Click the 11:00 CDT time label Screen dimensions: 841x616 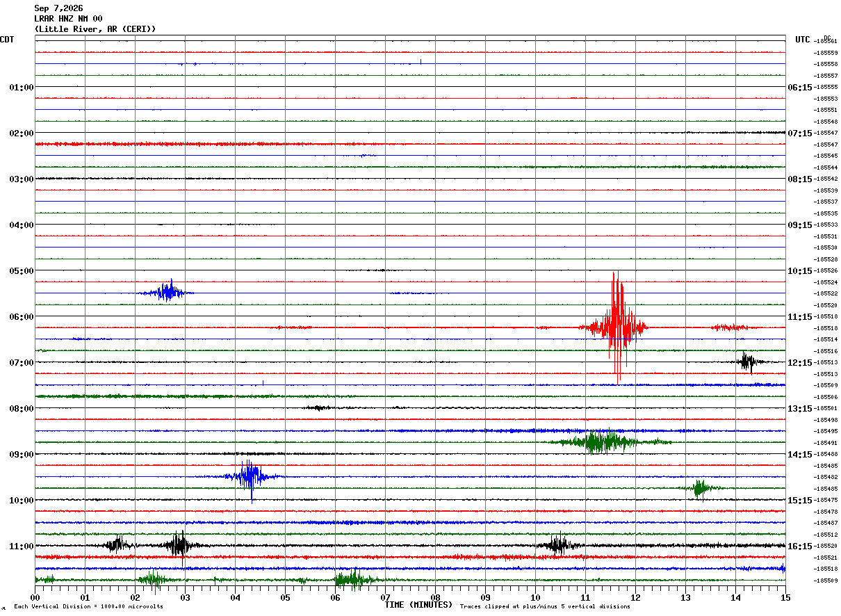pos(21,546)
